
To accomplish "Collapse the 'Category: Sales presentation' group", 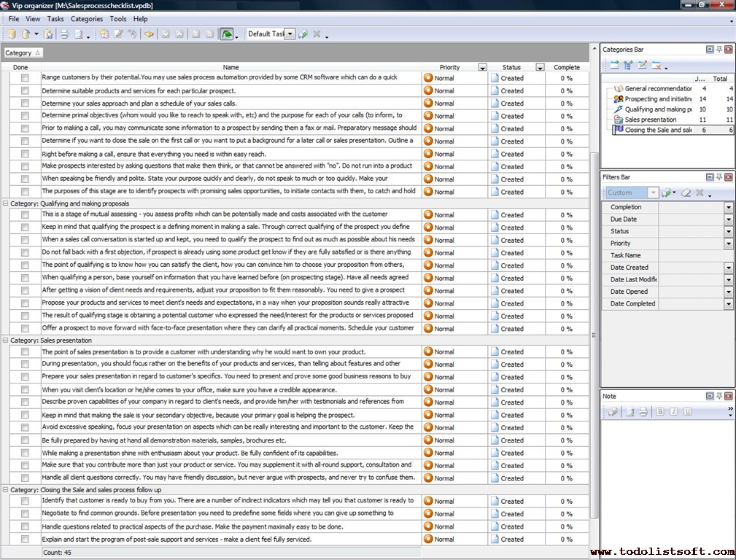I will 6,340.
